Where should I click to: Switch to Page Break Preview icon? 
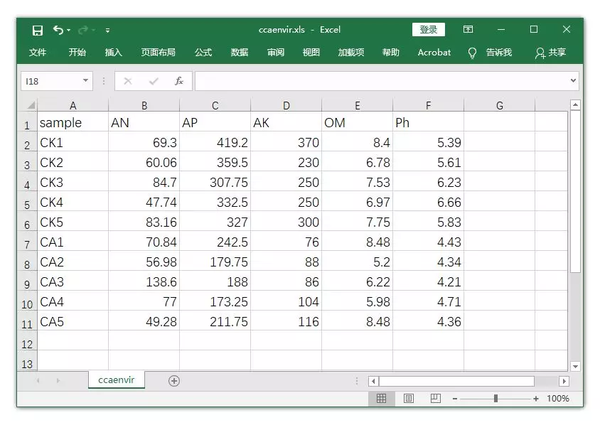pos(435,399)
